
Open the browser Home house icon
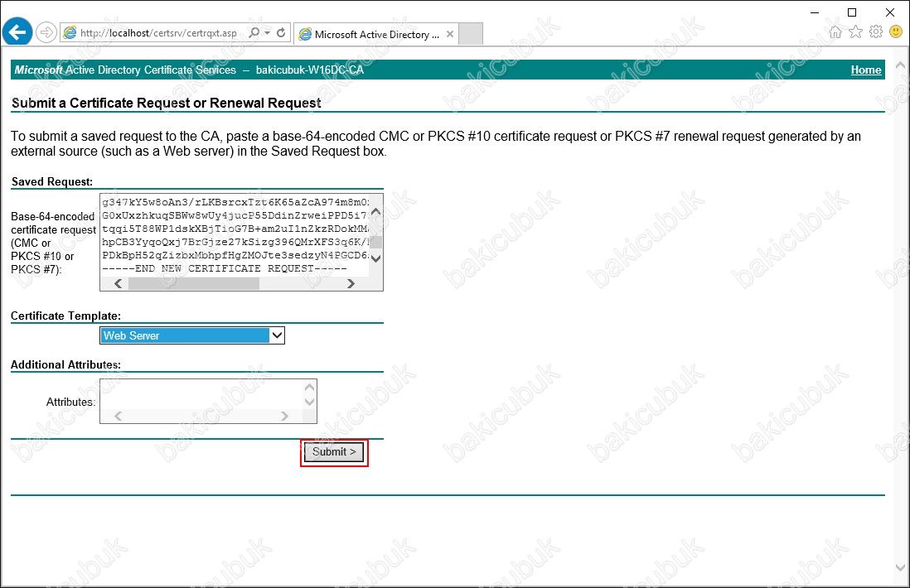point(835,32)
